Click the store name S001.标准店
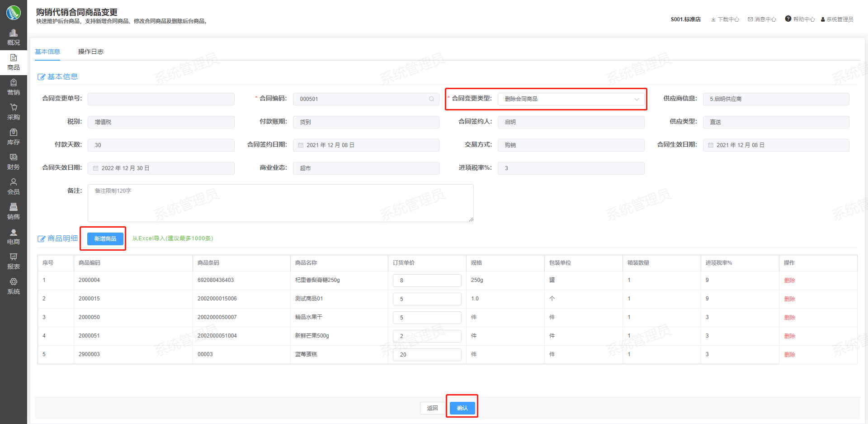The image size is (868, 424). point(686,19)
